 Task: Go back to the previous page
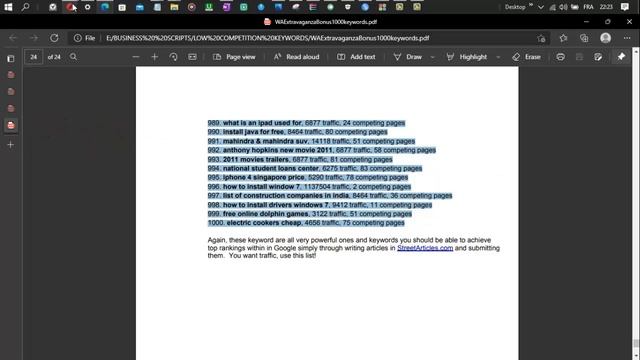[13, 38]
